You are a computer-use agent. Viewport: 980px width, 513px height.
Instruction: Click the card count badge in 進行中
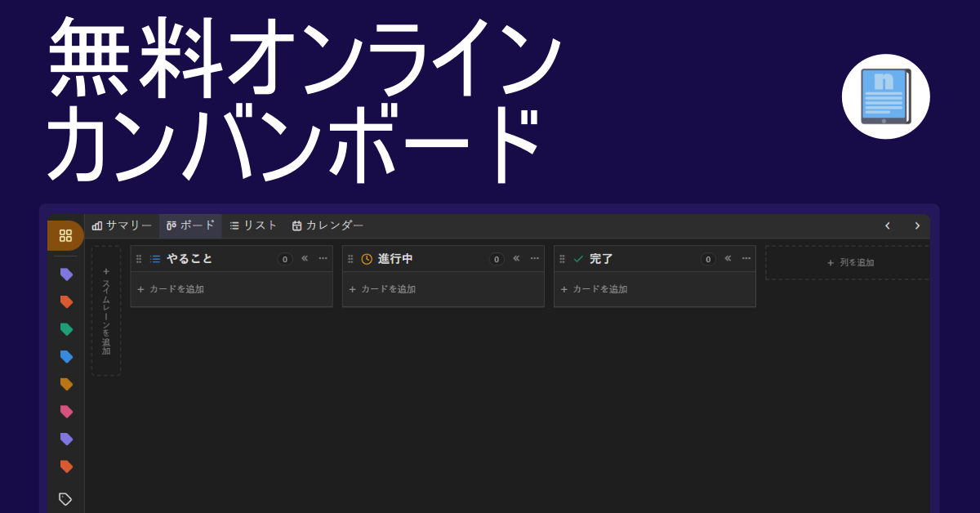[x=497, y=259]
